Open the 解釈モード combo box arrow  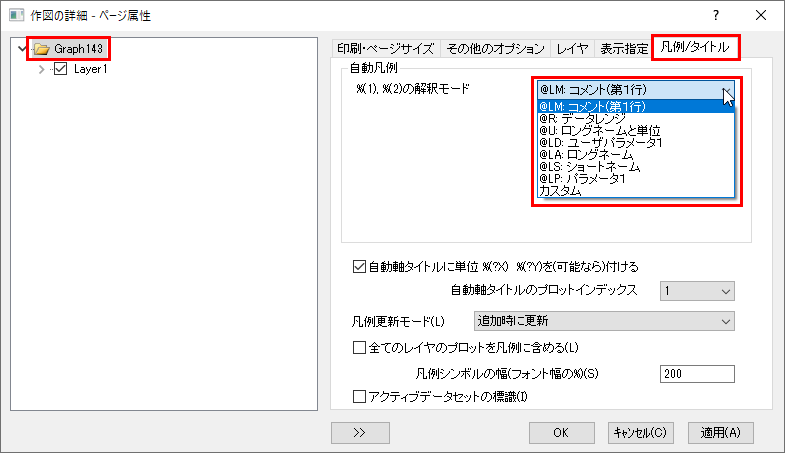726,90
